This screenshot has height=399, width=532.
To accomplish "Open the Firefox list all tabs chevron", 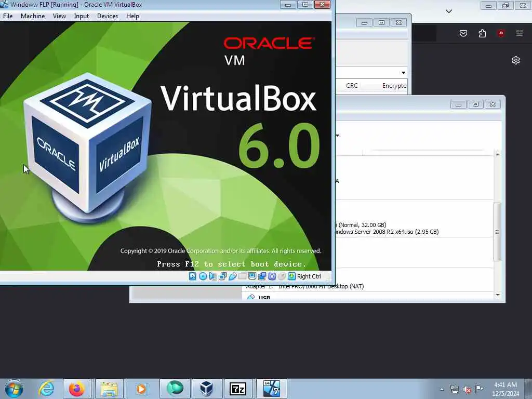I will tap(448, 11).
